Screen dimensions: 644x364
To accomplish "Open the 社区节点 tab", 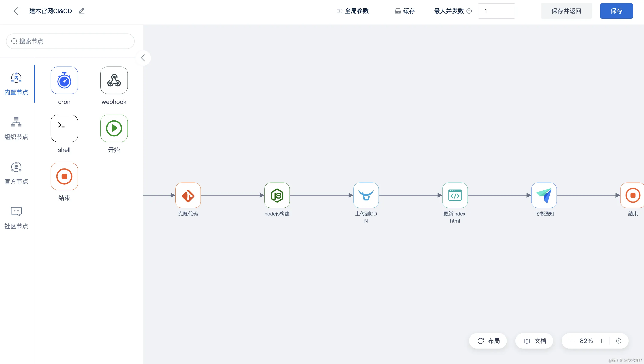I will [16, 218].
